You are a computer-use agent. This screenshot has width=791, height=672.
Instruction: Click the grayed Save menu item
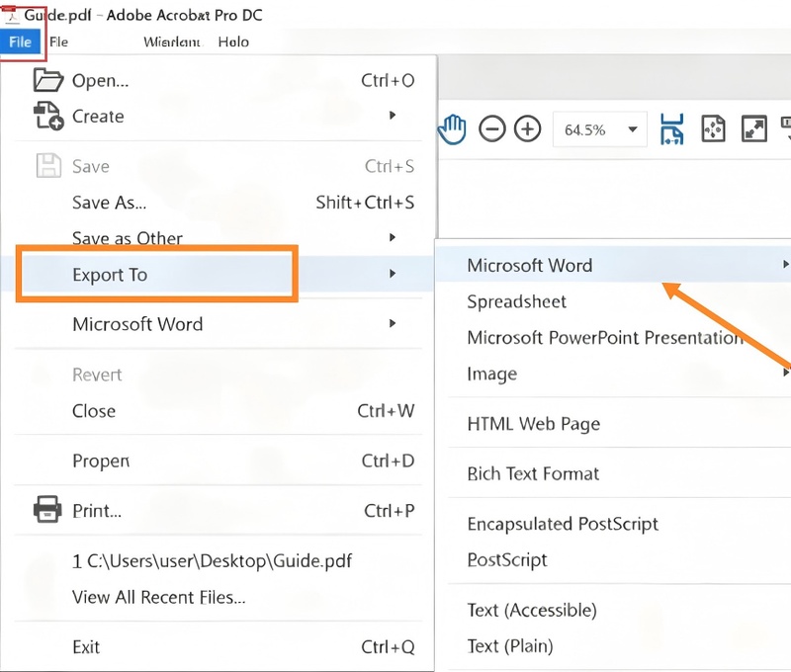tap(218, 166)
